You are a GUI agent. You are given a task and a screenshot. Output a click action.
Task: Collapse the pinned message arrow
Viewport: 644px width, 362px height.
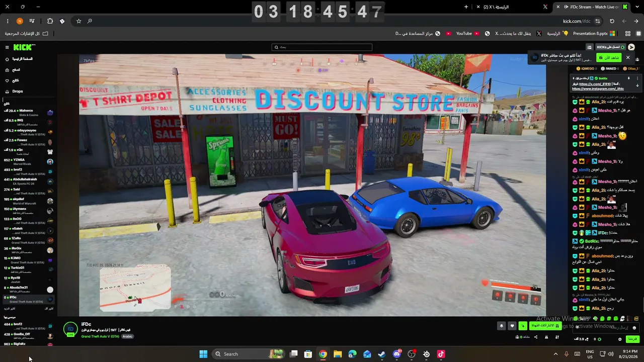637,85
